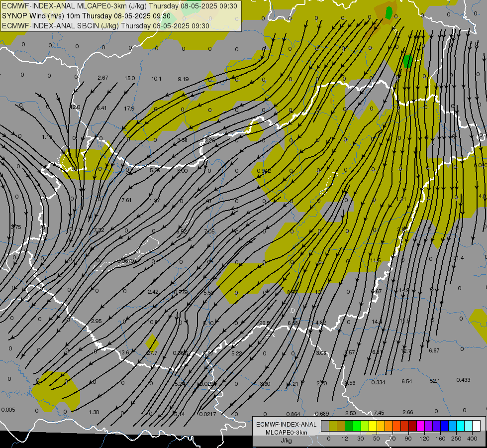Click the map value 0.0217
The image size is (487, 448).
click(x=208, y=414)
